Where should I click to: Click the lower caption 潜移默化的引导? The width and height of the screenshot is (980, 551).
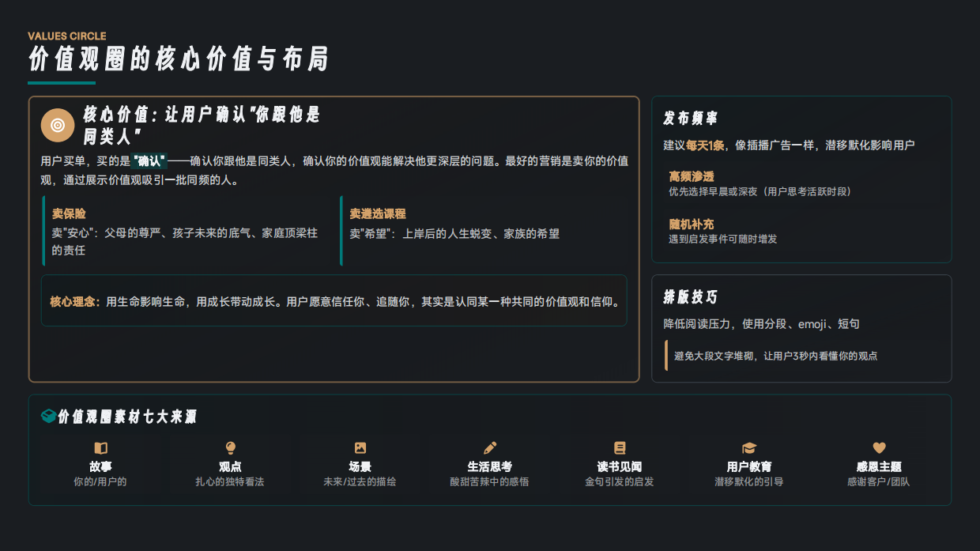click(x=749, y=481)
